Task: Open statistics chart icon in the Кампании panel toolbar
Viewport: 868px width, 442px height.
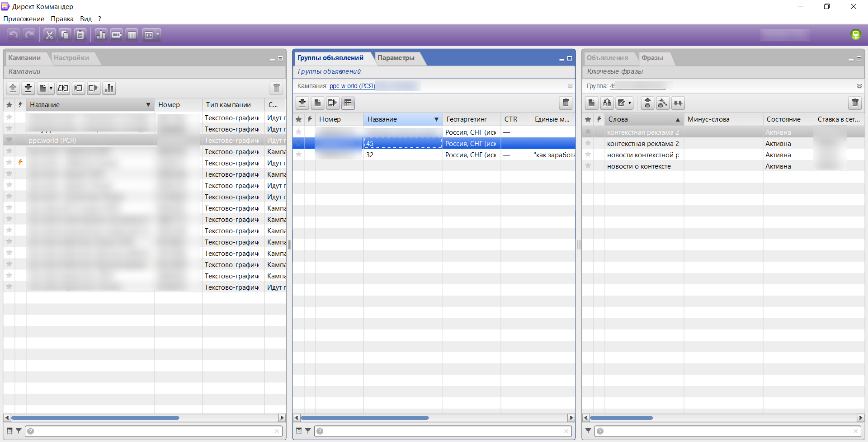Action: [109, 88]
